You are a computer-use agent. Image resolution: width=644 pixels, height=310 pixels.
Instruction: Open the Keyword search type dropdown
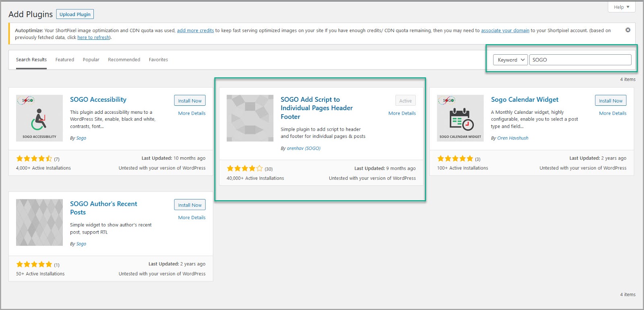tap(510, 60)
